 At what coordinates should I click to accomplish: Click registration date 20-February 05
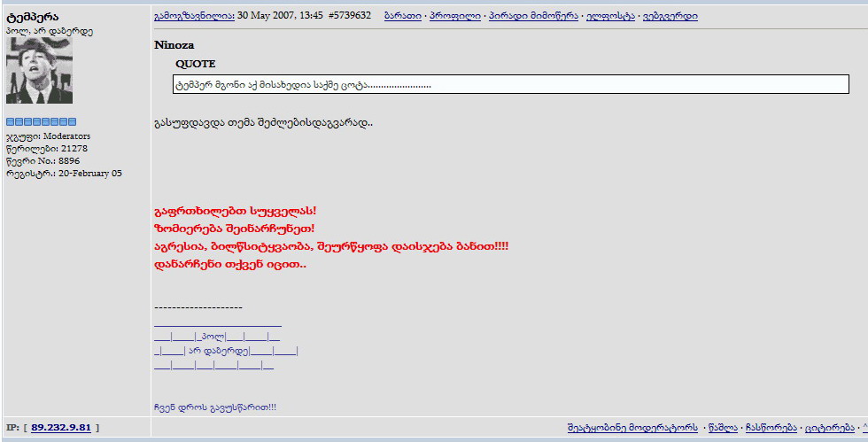pyautogui.click(x=89, y=174)
